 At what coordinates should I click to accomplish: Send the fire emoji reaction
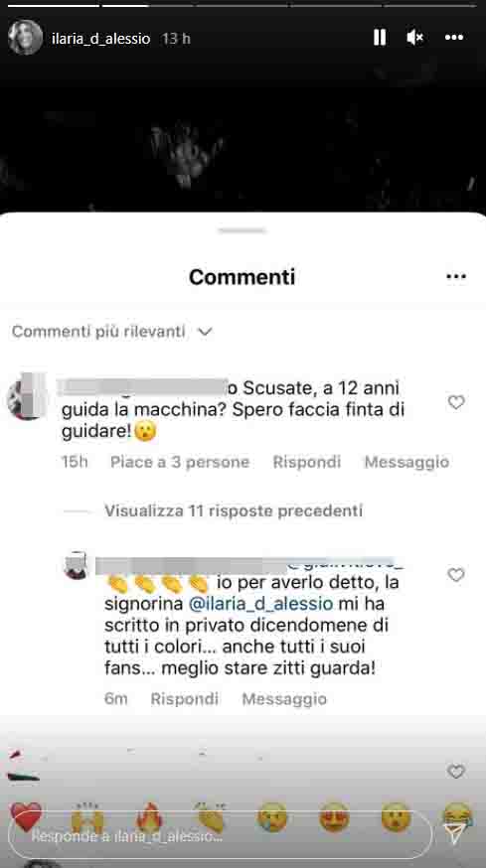point(148,817)
